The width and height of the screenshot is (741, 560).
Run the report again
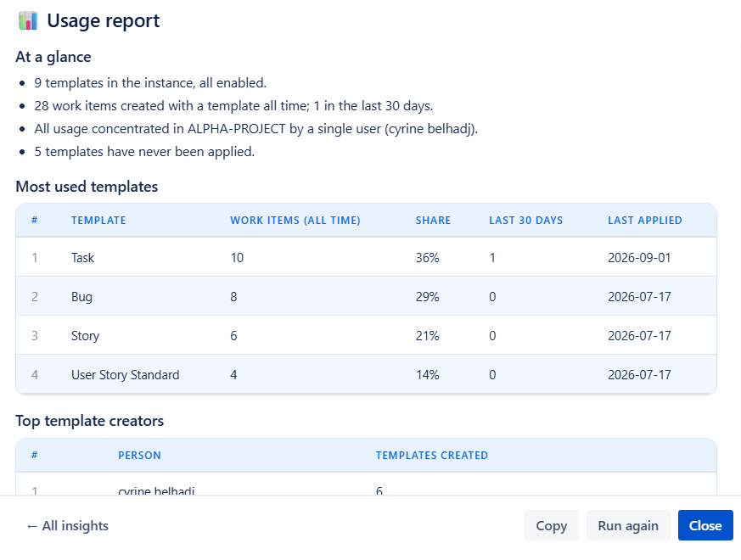[x=628, y=525]
